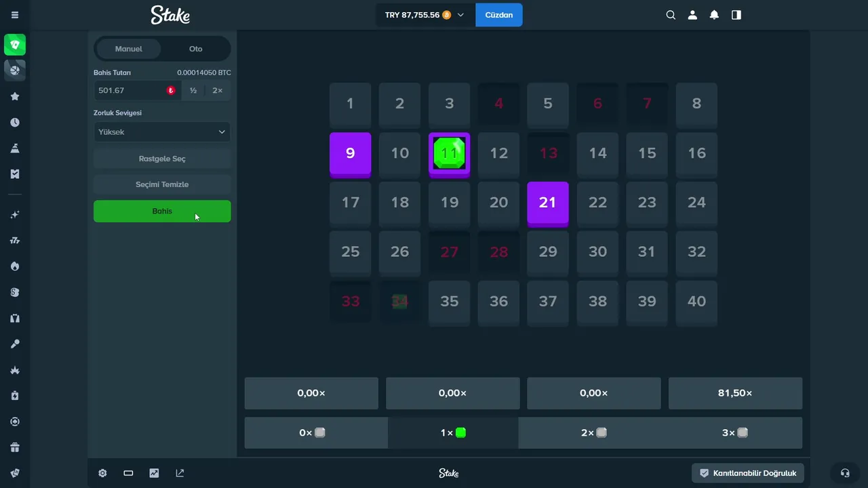Toggle theatre mode rectangle icon
The width and height of the screenshot is (868, 488).
tap(128, 473)
